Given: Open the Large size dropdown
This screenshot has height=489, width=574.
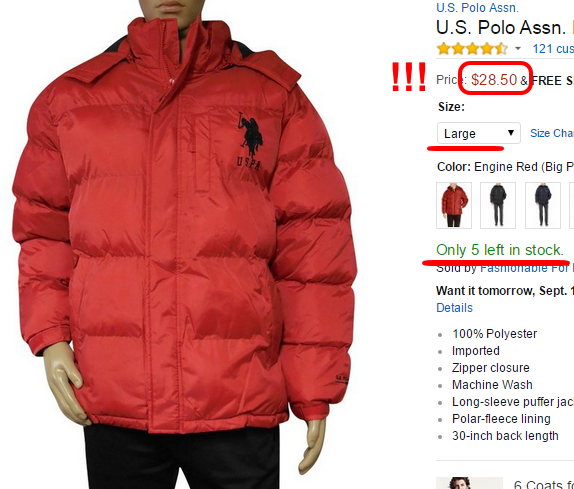Looking at the screenshot, I should tap(479, 133).
